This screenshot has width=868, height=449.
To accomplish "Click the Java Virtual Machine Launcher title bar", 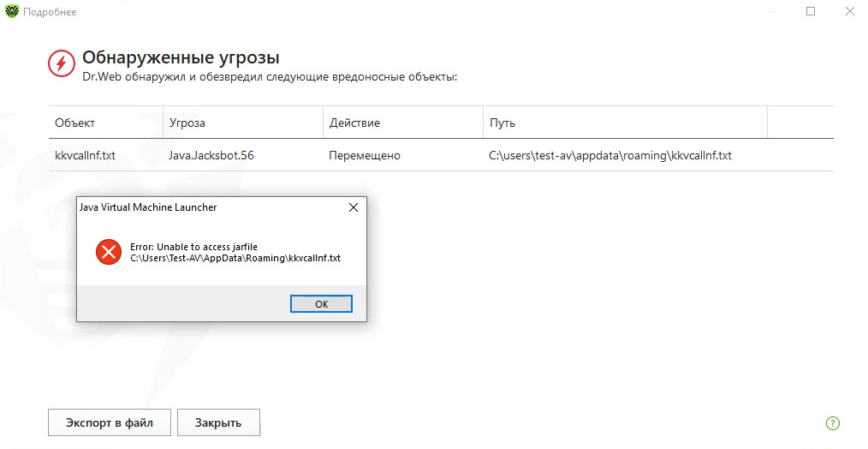I will click(x=188, y=207).
